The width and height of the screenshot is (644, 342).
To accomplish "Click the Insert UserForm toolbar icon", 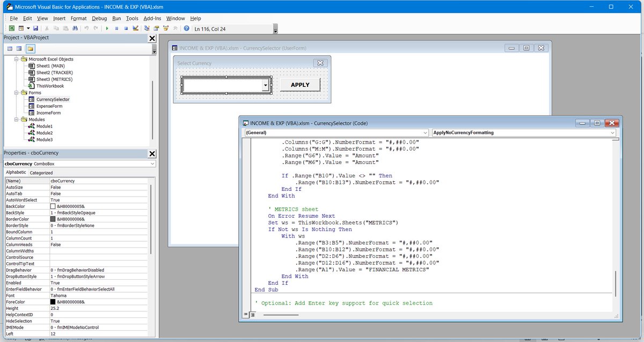I will 21,28.
